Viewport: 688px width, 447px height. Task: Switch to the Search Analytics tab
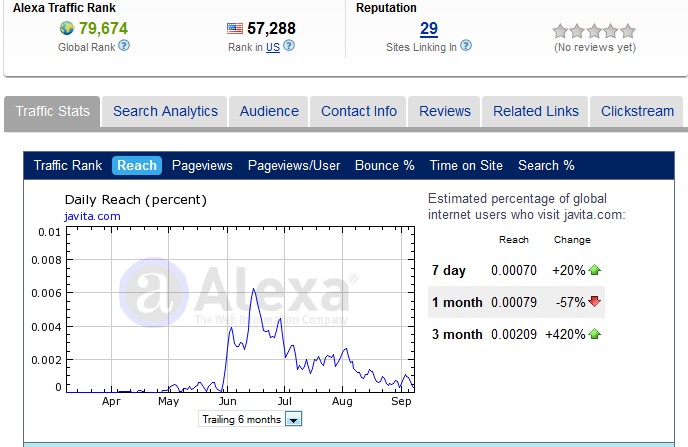[165, 111]
